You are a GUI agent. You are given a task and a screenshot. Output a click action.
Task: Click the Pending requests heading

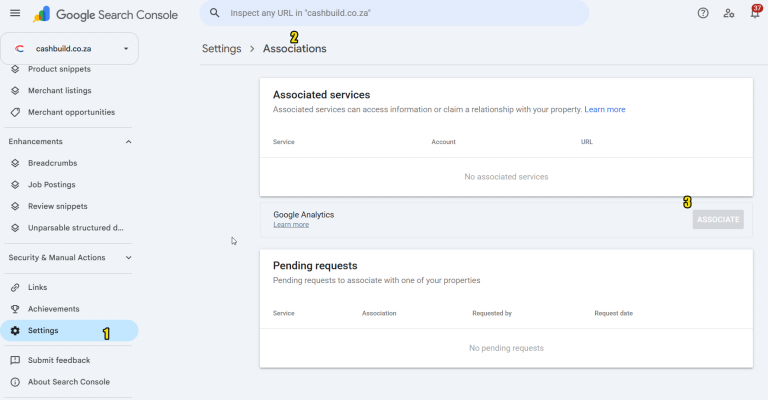tap(315, 265)
